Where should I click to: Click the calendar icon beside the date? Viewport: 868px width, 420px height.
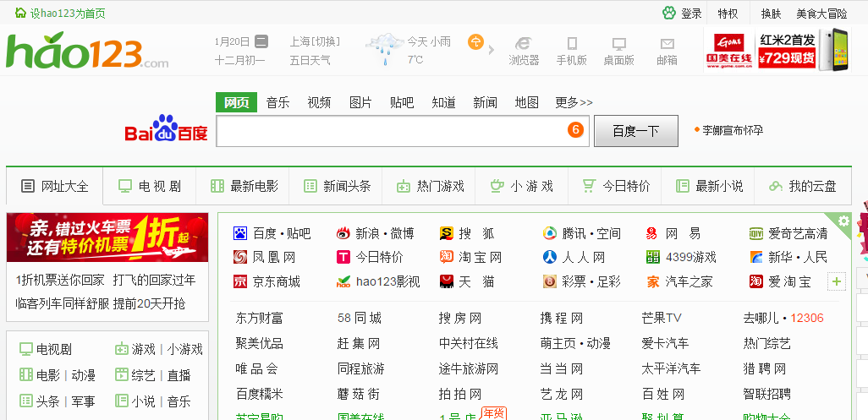pyautogui.click(x=261, y=41)
